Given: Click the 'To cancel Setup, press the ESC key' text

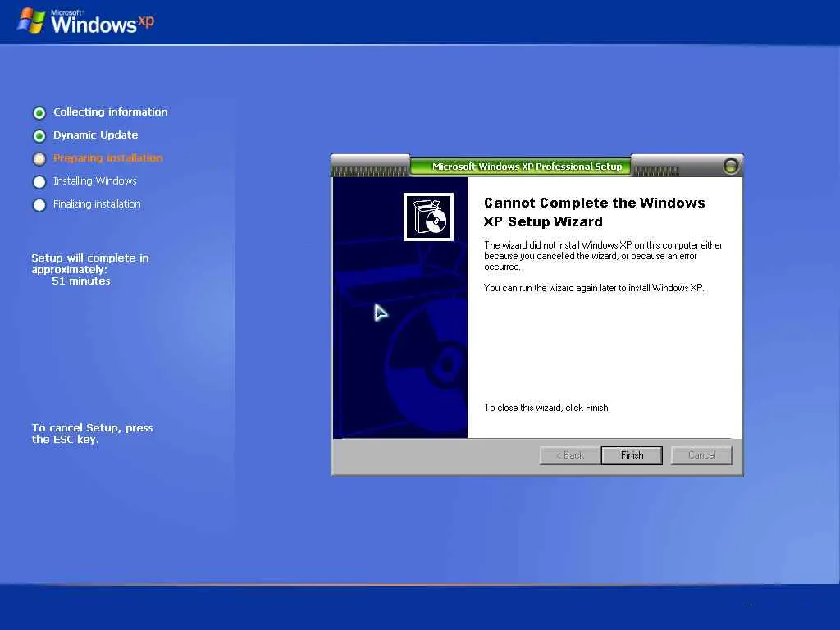Looking at the screenshot, I should [x=92, y=433].
